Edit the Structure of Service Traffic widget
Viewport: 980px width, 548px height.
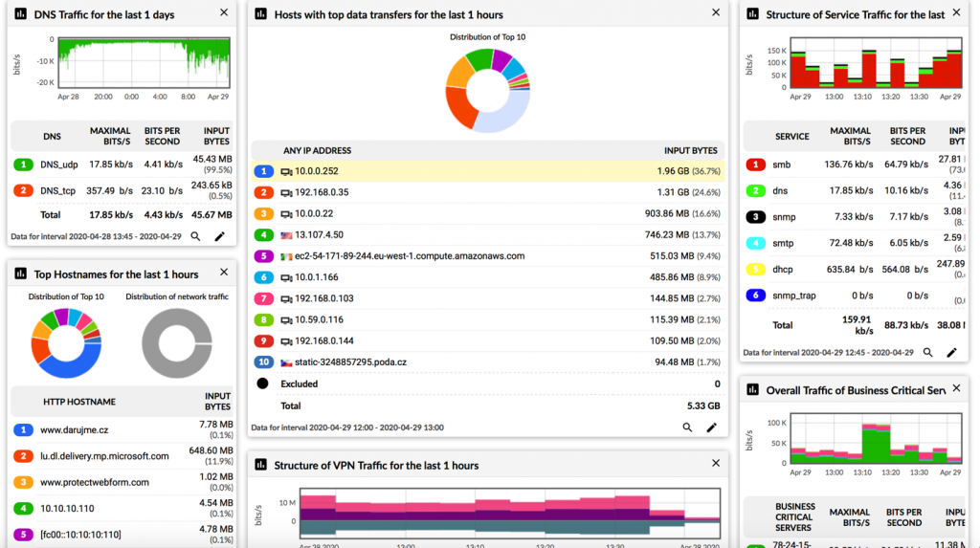(x=951, y=352)
